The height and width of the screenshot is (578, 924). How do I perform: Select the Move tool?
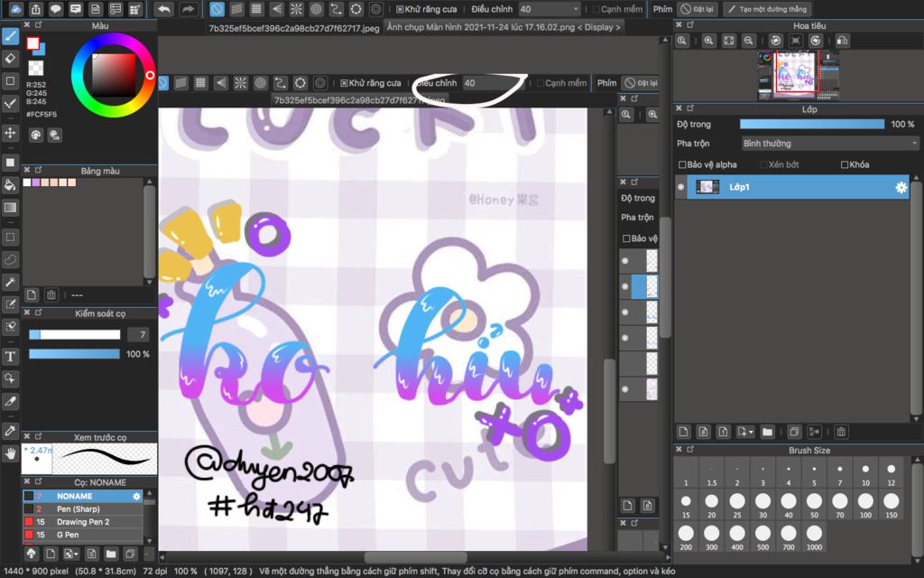(10, 133)
